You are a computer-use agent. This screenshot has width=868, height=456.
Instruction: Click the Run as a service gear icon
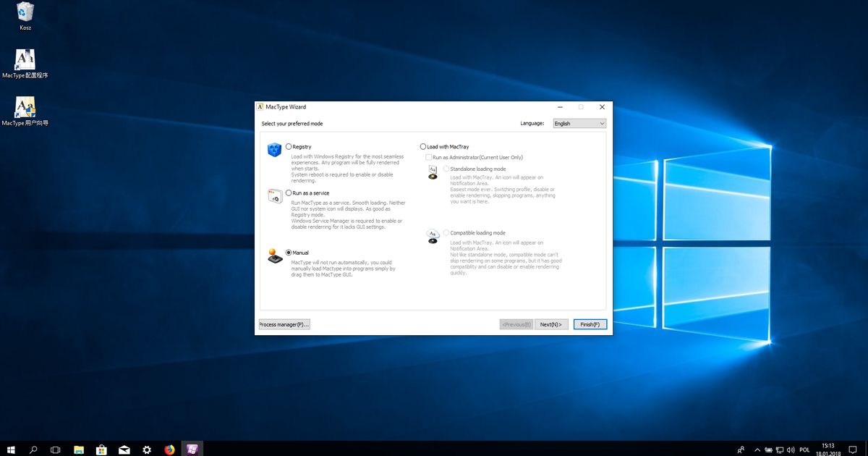(274, 196)
